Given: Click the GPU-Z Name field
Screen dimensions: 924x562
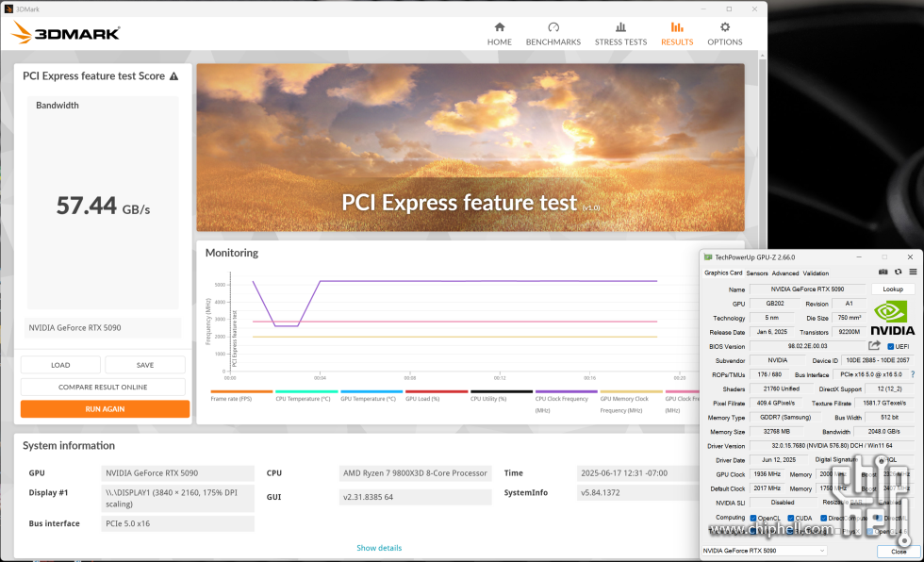Looking at the screenshot, I should point(807,289).
